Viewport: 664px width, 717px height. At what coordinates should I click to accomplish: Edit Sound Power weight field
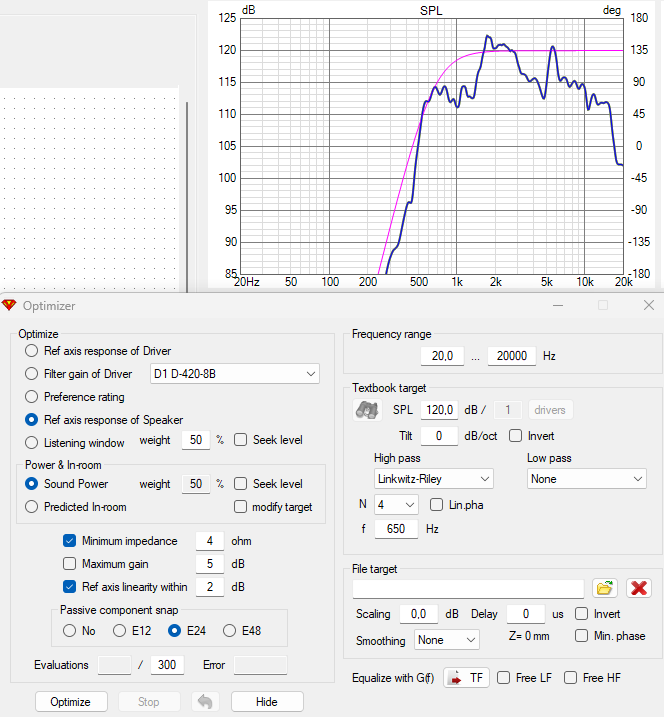tap(196, 484)
